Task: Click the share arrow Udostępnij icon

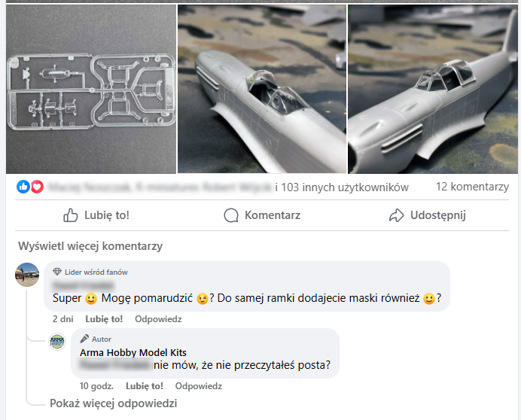Action: click(397, 215)
